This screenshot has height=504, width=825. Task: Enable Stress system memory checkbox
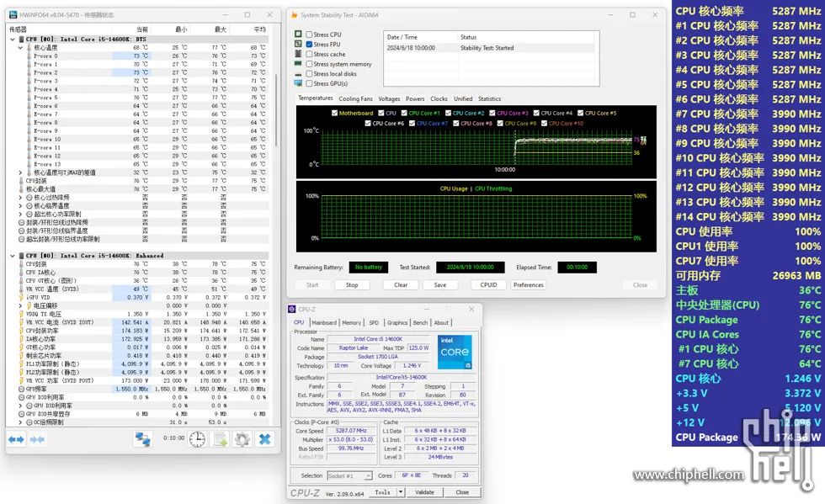coord(310,64)
